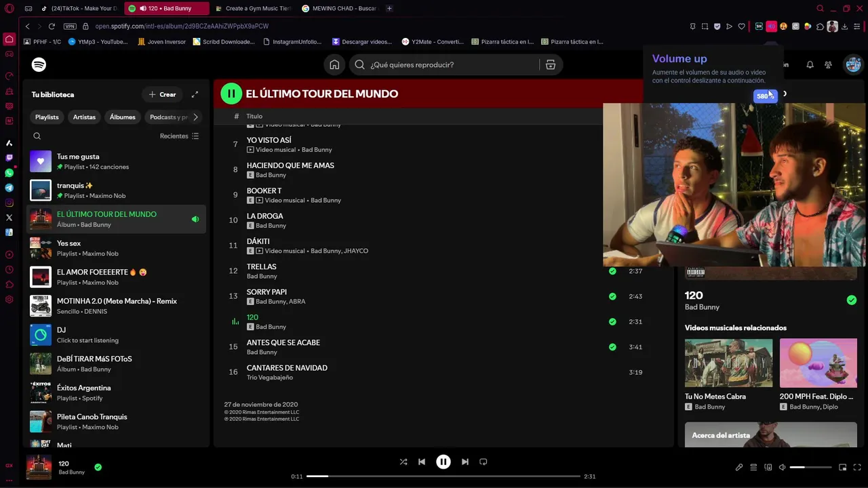
Task: Open DeBÍ TiRAR MáS FOToS album
Action: 117,364
